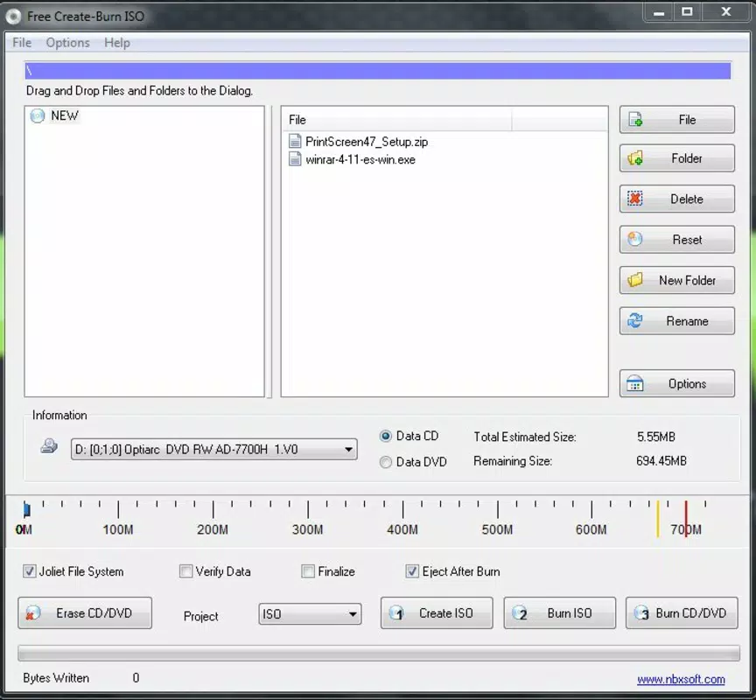Click the 694.45MB remaining size value
756x700 pixels.
[x=661, y=461]
